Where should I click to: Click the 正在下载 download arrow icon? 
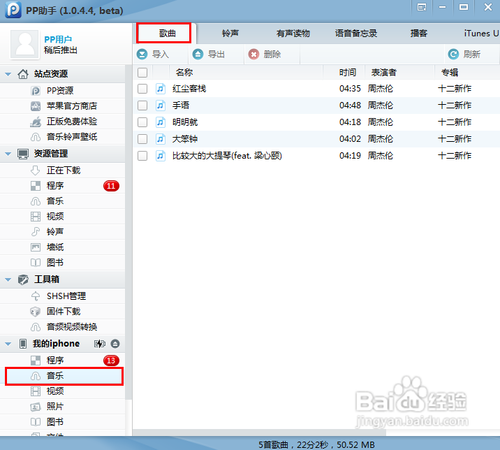pos(35,170)
